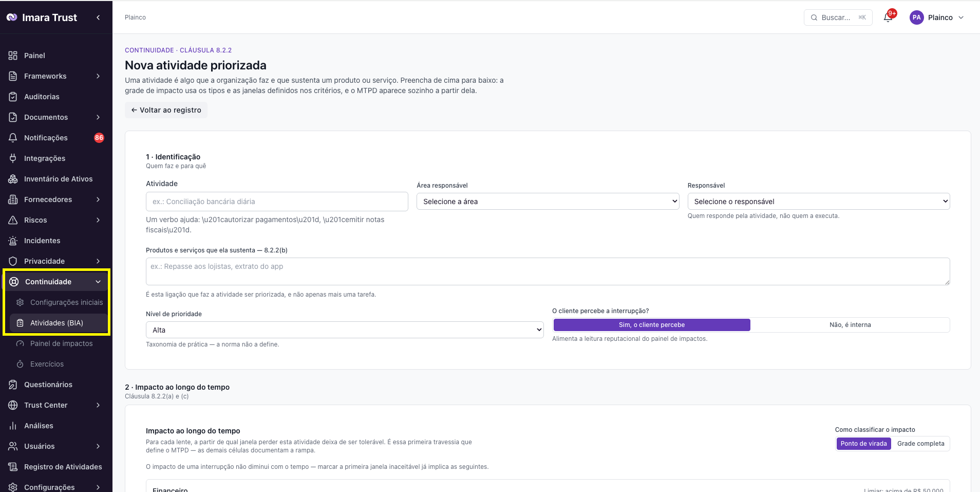Open Riscos menu entry

pos(56,220)
